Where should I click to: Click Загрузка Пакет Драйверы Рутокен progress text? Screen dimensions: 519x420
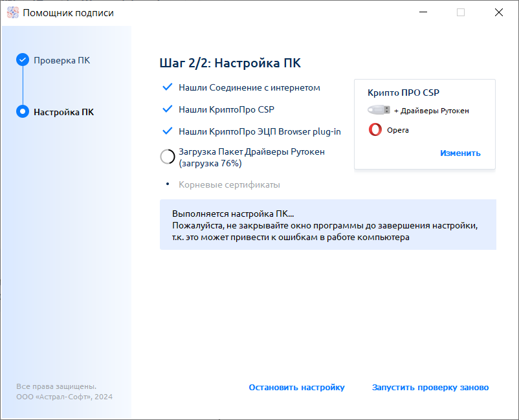[x=252, y=157]
